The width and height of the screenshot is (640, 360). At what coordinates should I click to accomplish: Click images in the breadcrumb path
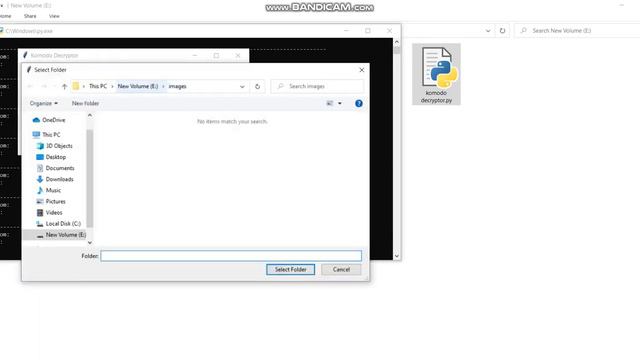(178, 87)
